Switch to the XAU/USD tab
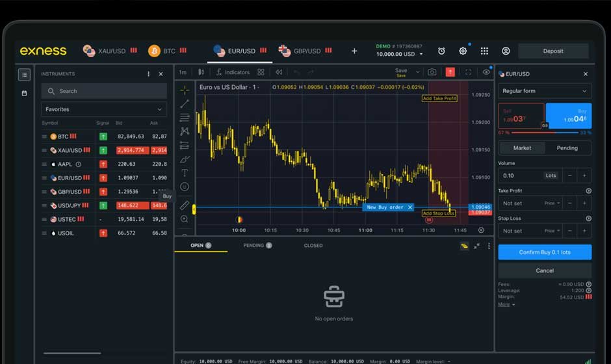Screen dimensions: 611x364 pyautogui.click(x=109, y=51)
